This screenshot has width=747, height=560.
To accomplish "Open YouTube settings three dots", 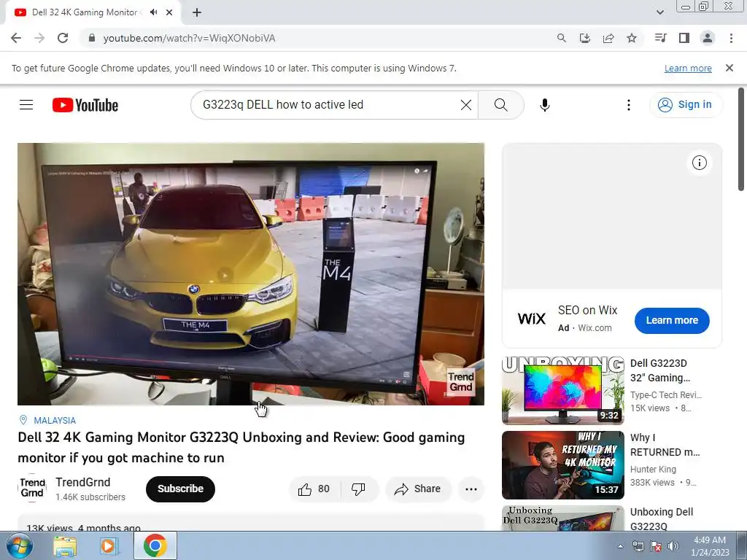I will (629, 105).
